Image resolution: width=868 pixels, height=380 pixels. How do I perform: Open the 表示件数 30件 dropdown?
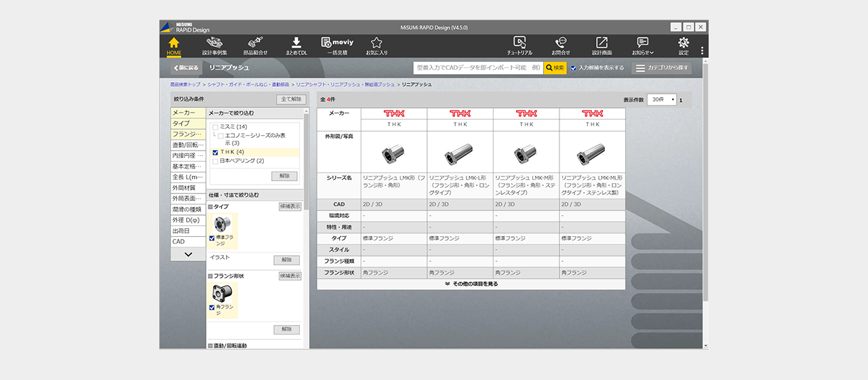pyautogui.click(x=662, y=100)
